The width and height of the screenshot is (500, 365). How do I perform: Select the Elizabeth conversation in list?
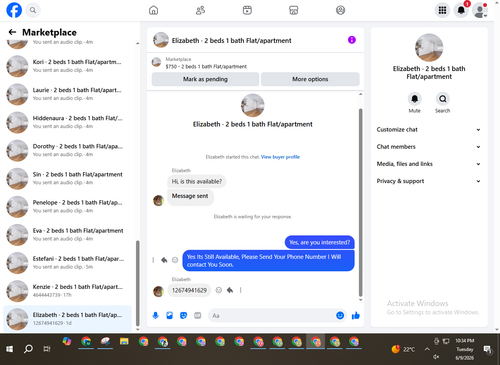[68, 319]
